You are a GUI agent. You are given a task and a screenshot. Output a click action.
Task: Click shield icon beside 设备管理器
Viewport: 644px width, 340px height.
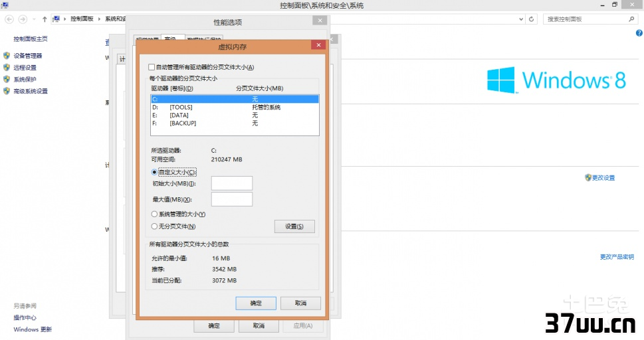pos(7,55)
